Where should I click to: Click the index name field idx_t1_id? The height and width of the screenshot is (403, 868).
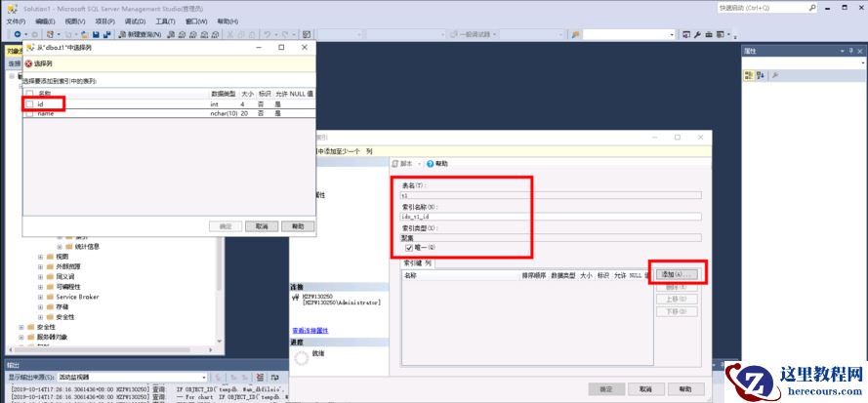[551, 217]
